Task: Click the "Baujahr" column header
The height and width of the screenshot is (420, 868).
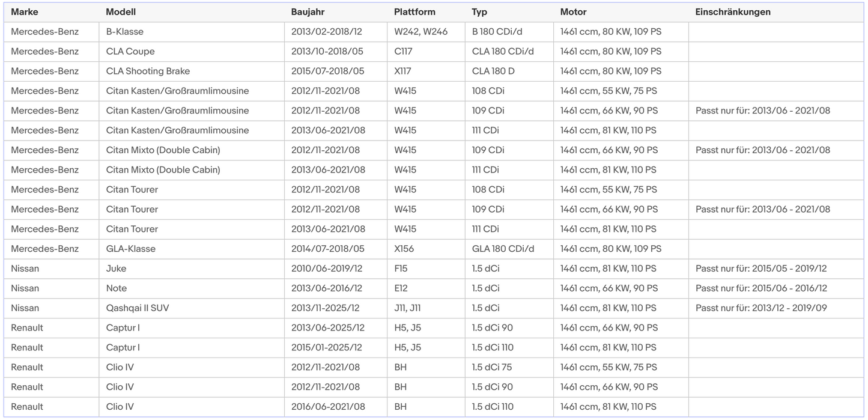Action: click(x=308, y=12)
